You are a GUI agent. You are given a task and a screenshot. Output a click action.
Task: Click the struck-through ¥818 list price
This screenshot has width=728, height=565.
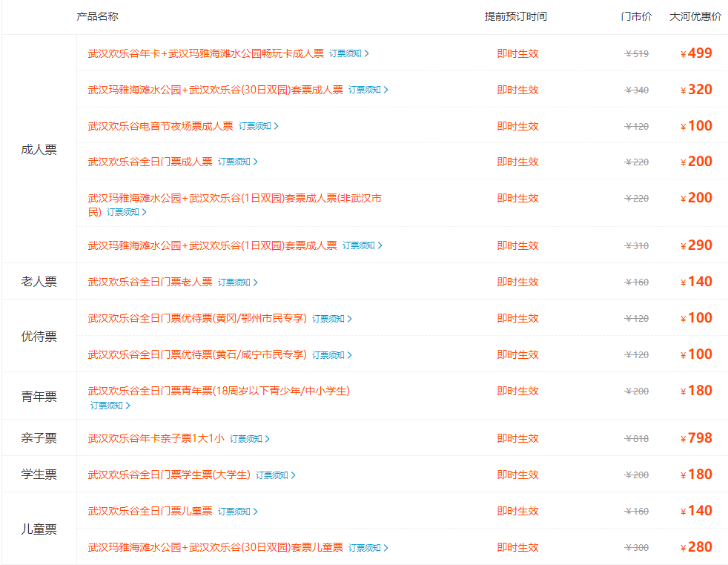click(x=637, y=439)
